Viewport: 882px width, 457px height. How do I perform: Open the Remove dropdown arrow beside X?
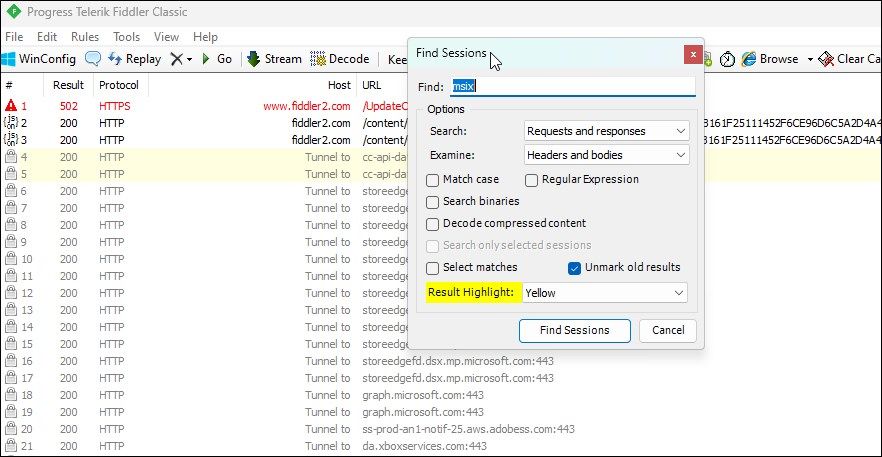click(x=190, y=59)
